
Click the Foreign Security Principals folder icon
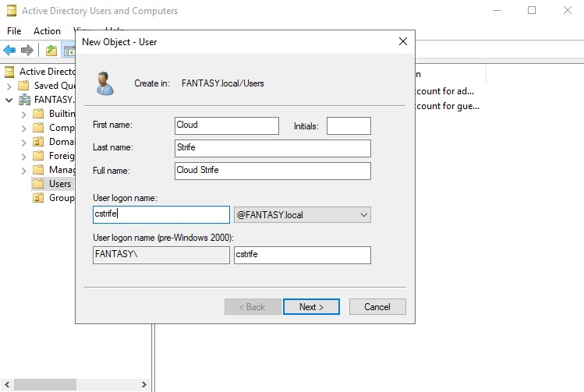tap(38, 156)
